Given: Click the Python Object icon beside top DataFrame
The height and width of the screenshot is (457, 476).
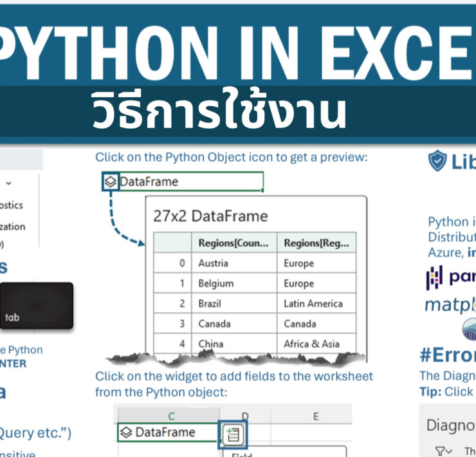Looking at the screenshot, I should click(x=110, y=182).
